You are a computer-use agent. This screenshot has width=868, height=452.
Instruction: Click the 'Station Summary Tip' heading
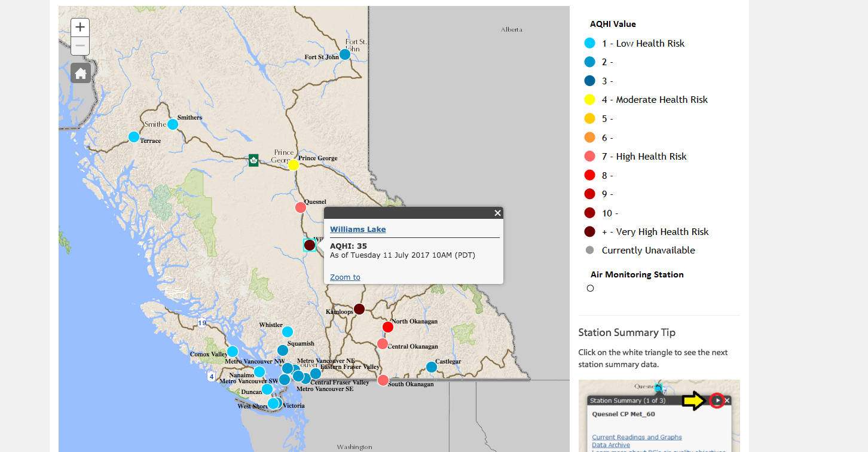point(627,332)
